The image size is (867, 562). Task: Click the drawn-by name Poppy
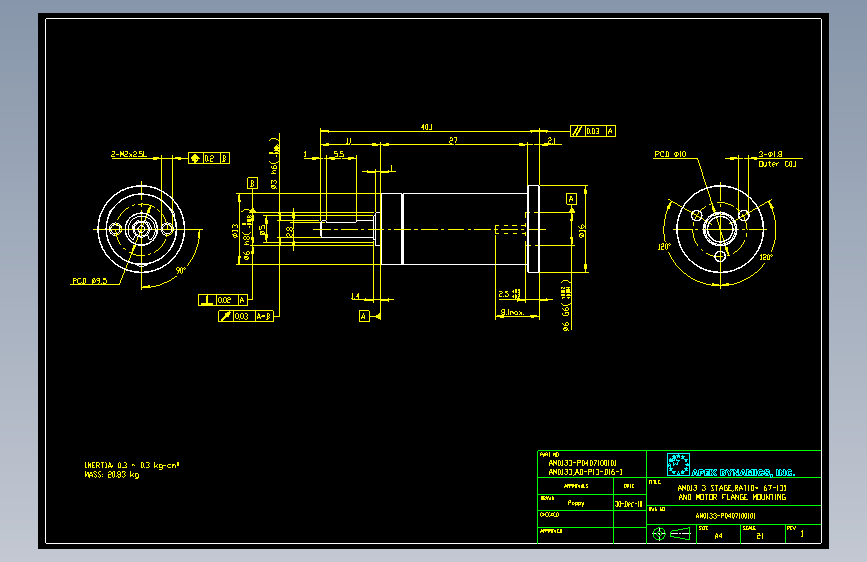[x=576, y=503]
